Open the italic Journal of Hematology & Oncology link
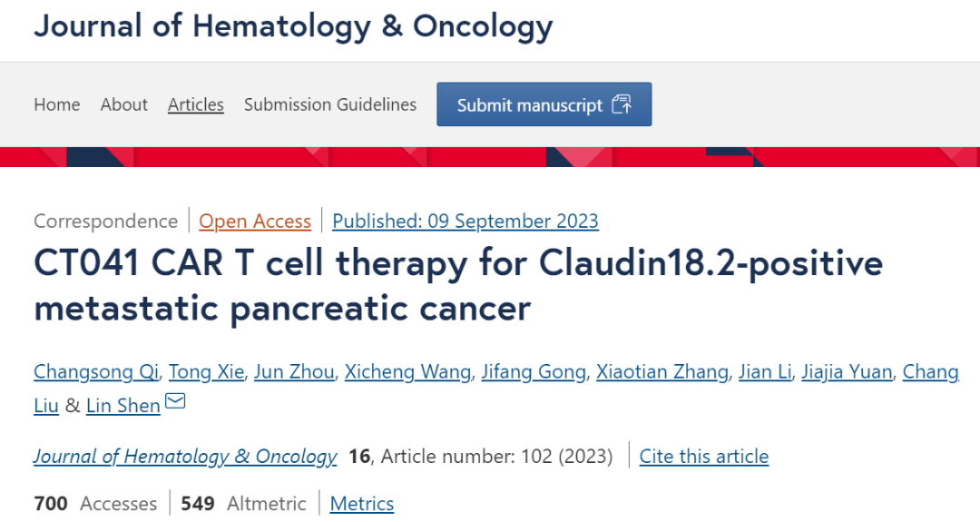The width and height of the screenshot is (980, 522). [185, 456]
